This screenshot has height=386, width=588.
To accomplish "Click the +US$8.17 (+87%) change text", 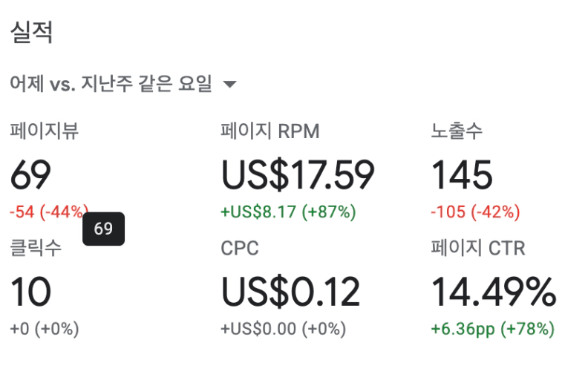I will click(x=288, y=212).
